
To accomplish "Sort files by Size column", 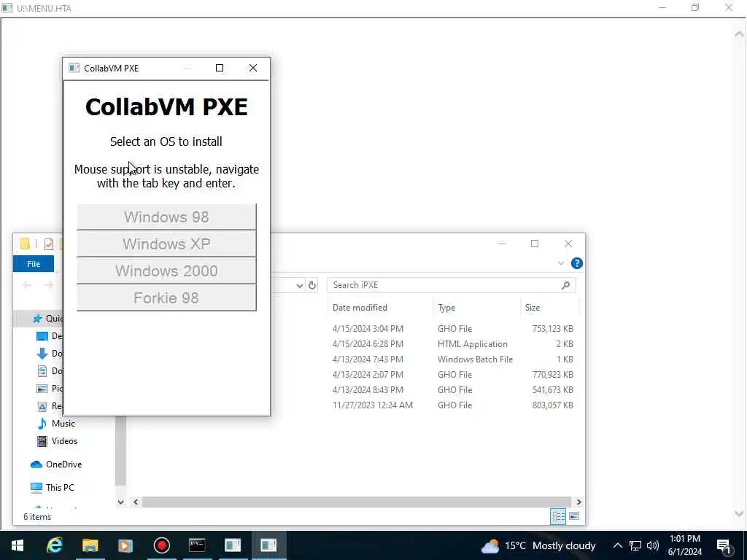I will point(532,308).
